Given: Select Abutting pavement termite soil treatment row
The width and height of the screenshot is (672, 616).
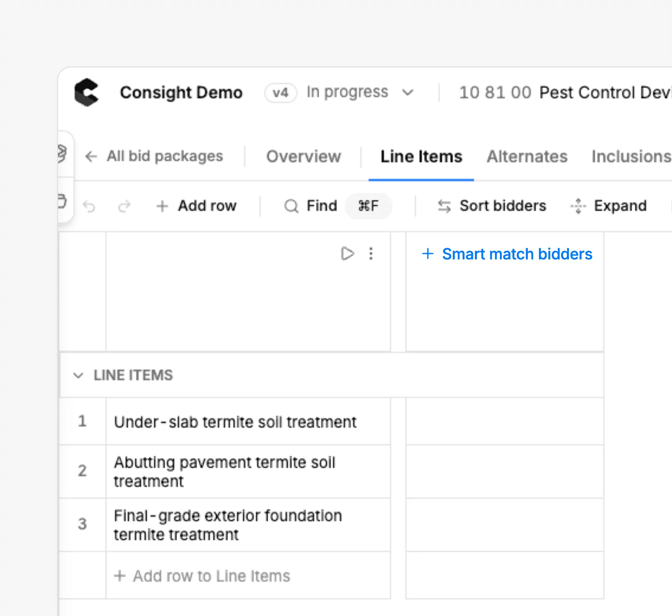Looking at the screenshot, I should coord(248,471).
